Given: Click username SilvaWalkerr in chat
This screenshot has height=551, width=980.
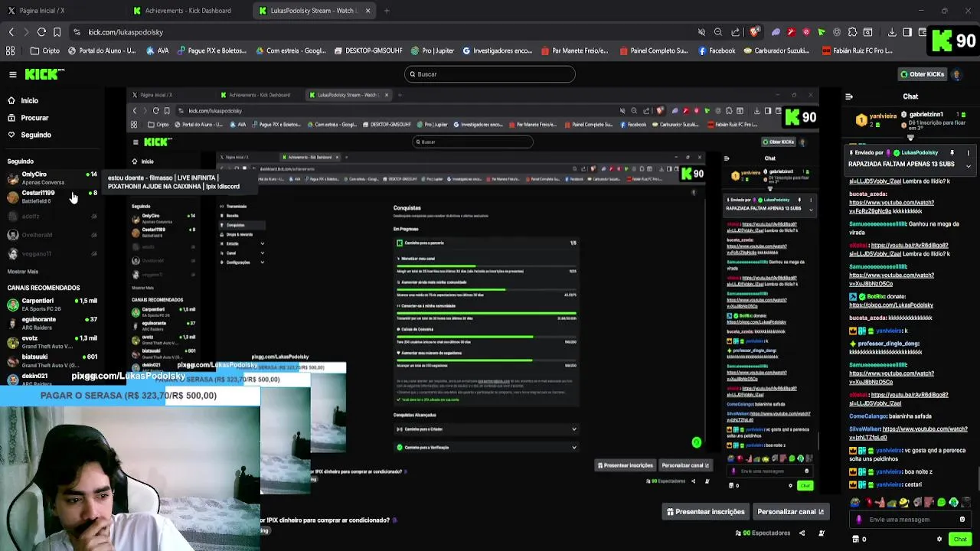Looking at the screenshot, I should click(865, 429).
